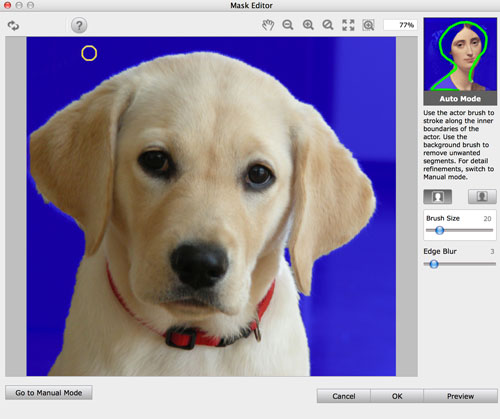Click the reset zoom magnifier icon
This screenshot has width=500, height=419.
[328, 25]
